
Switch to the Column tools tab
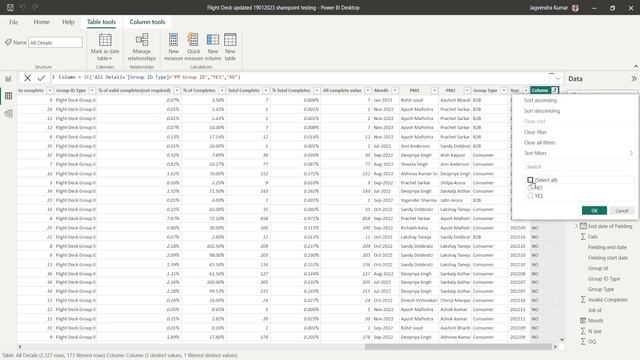click(x=147, y=22)
